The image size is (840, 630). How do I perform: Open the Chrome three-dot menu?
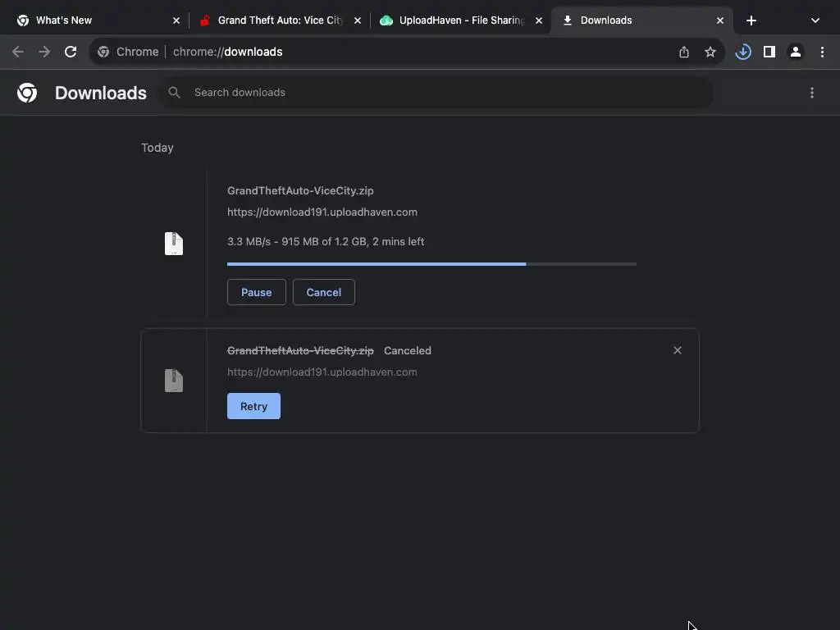coord(822,52)
